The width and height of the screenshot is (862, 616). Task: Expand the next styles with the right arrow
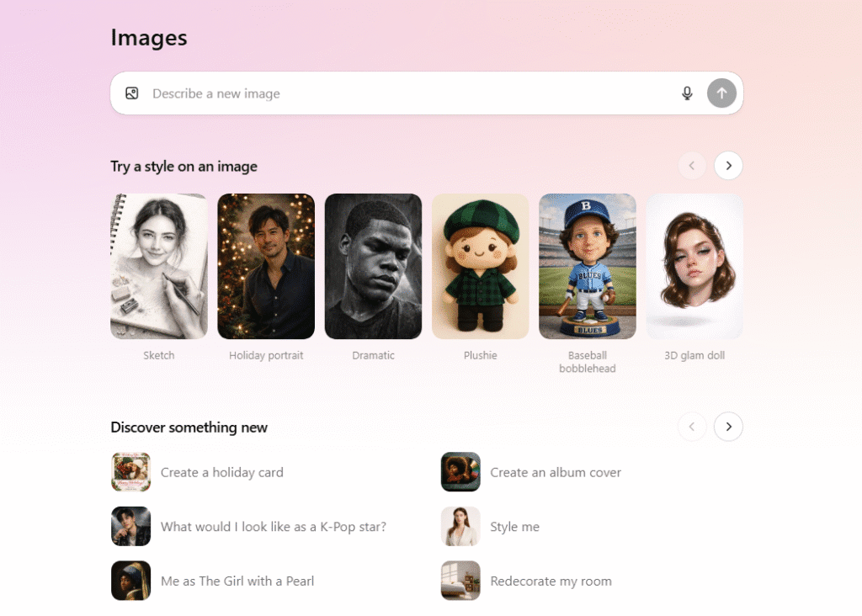tap(728, 166)
